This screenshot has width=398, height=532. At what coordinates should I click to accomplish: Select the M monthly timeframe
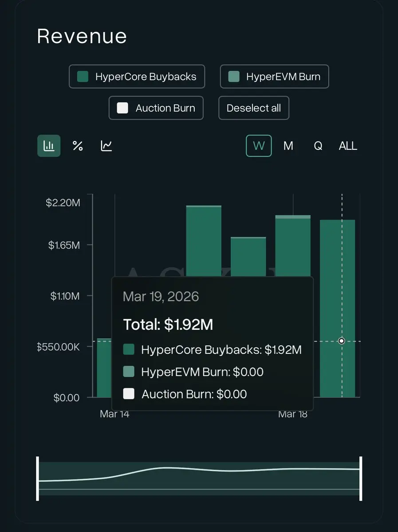click(x=288, y=146)
